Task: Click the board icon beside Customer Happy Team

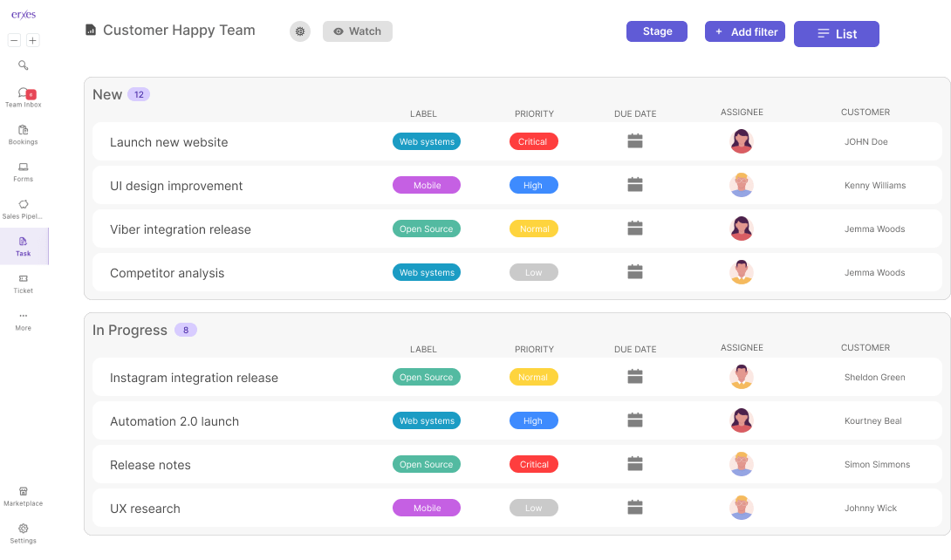Action: coord(91,30)
